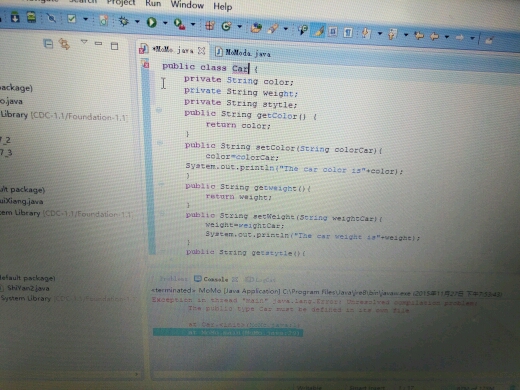Viewport: 520px width, 390px height.
Task: Click the Debug bug icon
Action: (x=124, y=21)
